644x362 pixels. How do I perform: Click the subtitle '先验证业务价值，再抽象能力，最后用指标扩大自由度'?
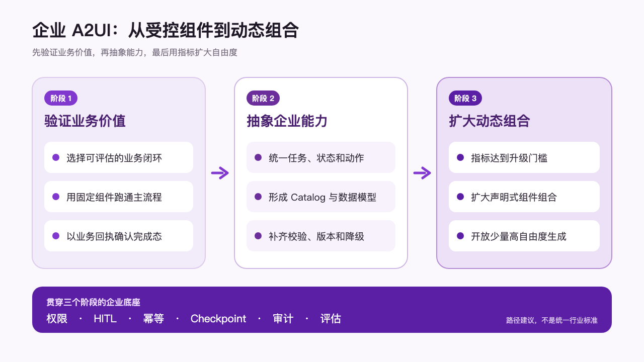point(135,52)
